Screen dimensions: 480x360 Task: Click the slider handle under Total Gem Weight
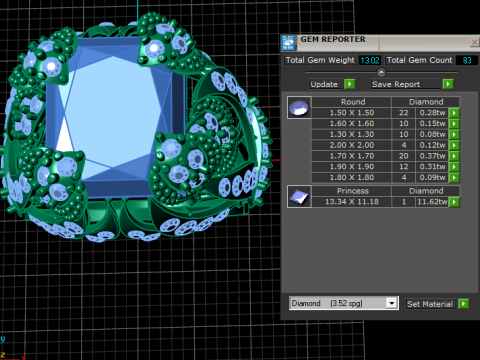pos(381,72)
